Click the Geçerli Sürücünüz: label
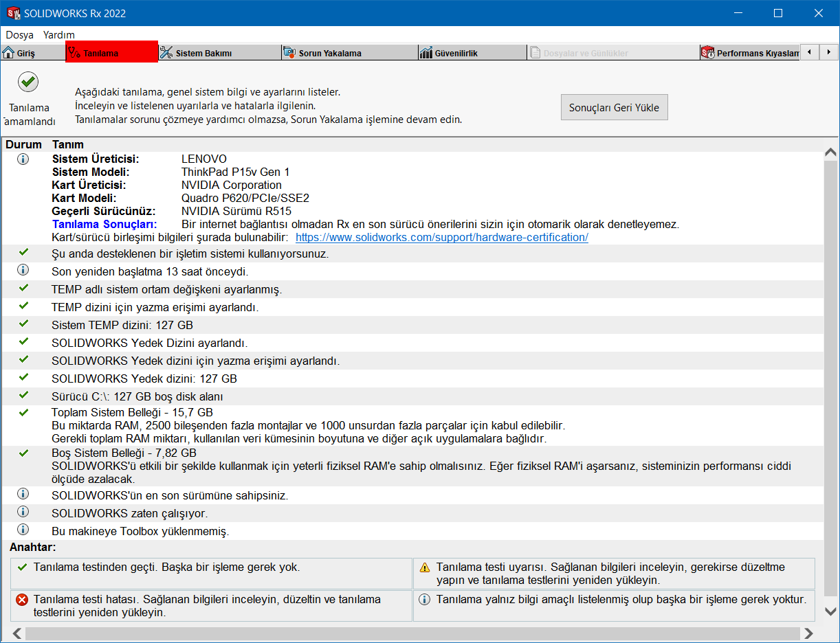The width and height of the screenshot is (840, 643). (104, 212)
